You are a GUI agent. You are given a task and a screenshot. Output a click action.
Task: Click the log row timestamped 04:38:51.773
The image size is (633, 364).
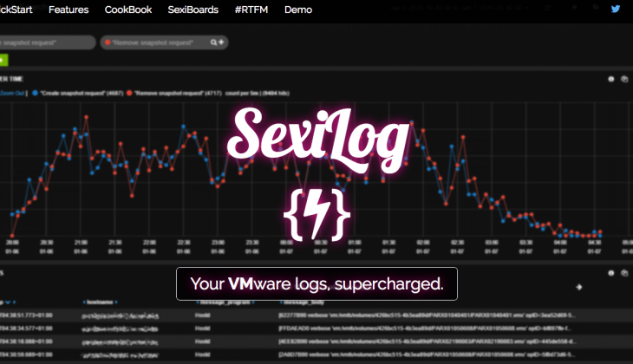(x=316, y=315)
